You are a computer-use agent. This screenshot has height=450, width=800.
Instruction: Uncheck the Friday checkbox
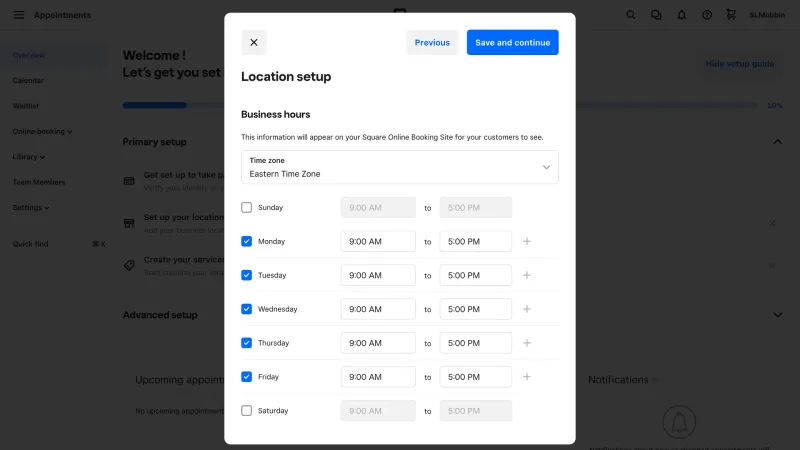click(246, 377)
